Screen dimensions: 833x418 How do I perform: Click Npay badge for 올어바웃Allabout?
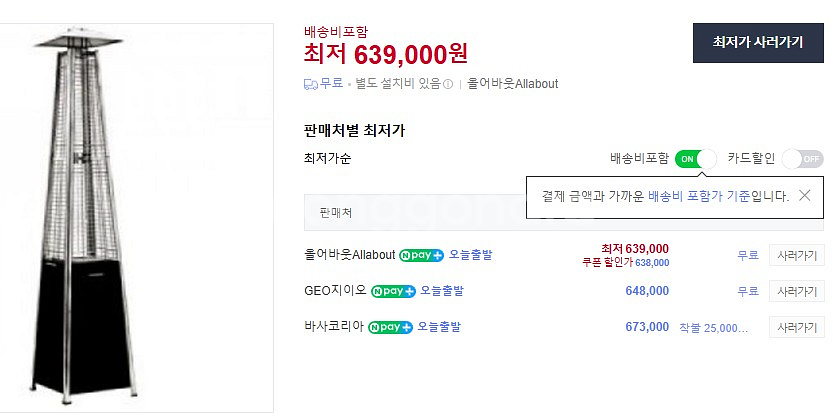421,255
